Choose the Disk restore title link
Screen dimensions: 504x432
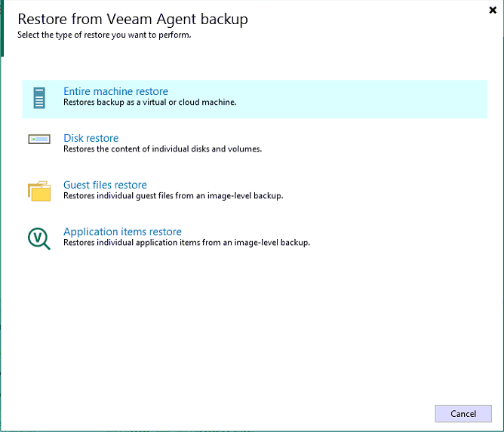[x=91, y=138]
